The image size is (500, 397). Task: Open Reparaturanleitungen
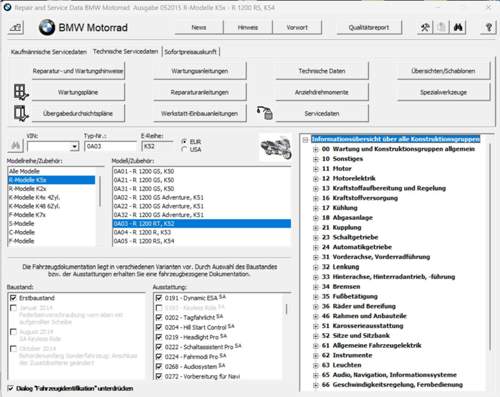tap(200, 92)
